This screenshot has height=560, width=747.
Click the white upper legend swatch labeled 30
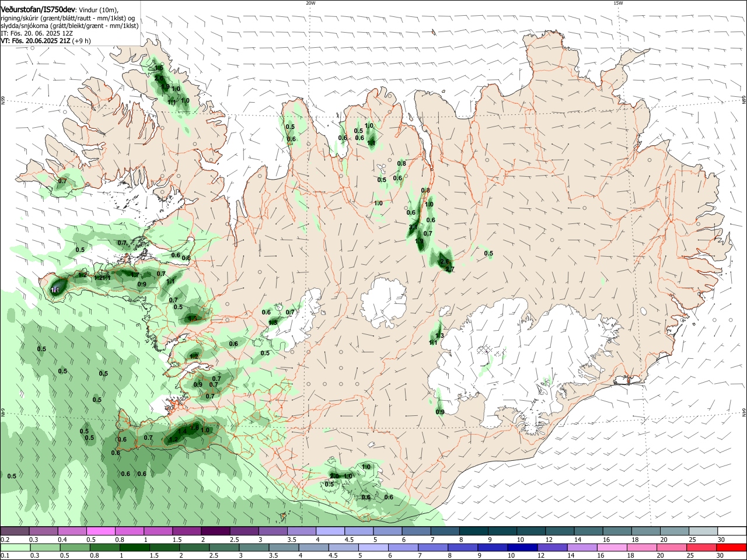(731, 531)
